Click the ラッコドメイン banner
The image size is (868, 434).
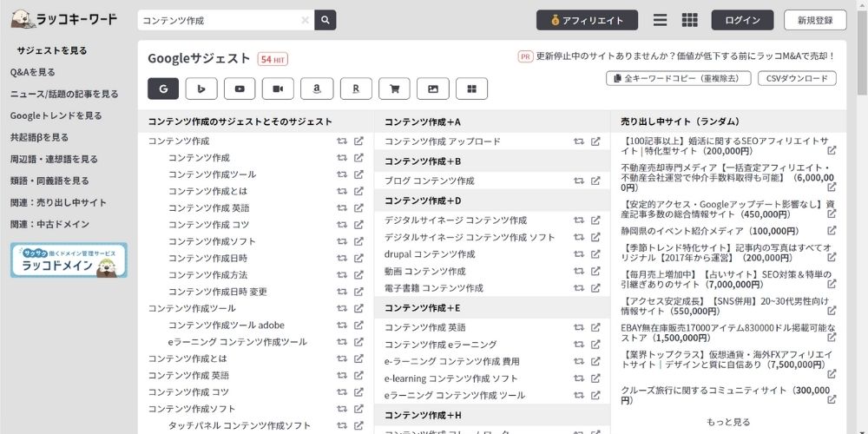[x=69, y=260]
